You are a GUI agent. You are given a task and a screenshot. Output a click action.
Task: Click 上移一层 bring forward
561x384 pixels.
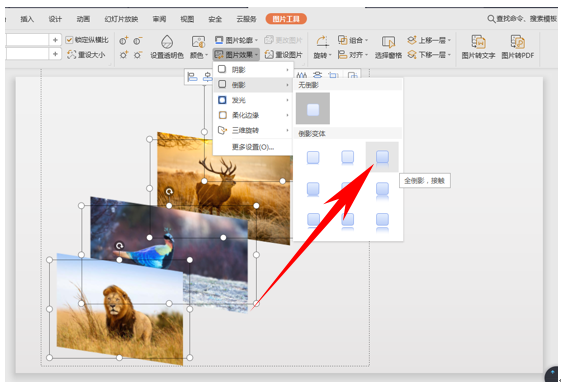coord(429,40)
